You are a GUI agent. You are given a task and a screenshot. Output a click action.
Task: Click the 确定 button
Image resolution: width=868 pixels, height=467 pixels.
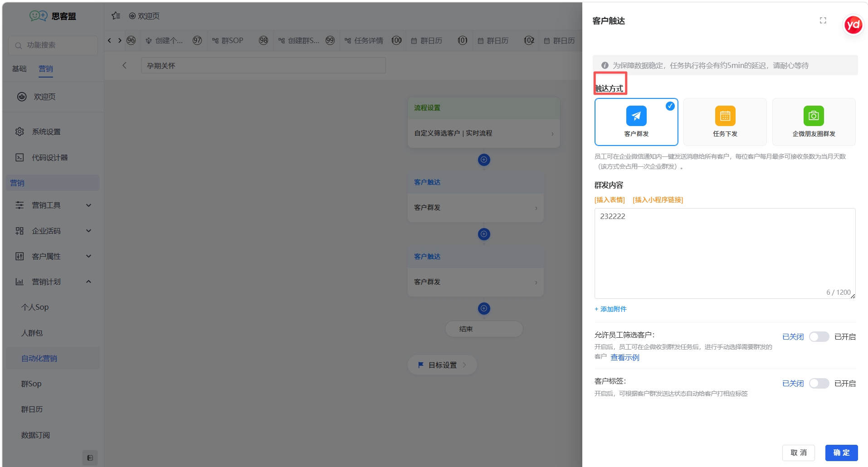[841, 452]
